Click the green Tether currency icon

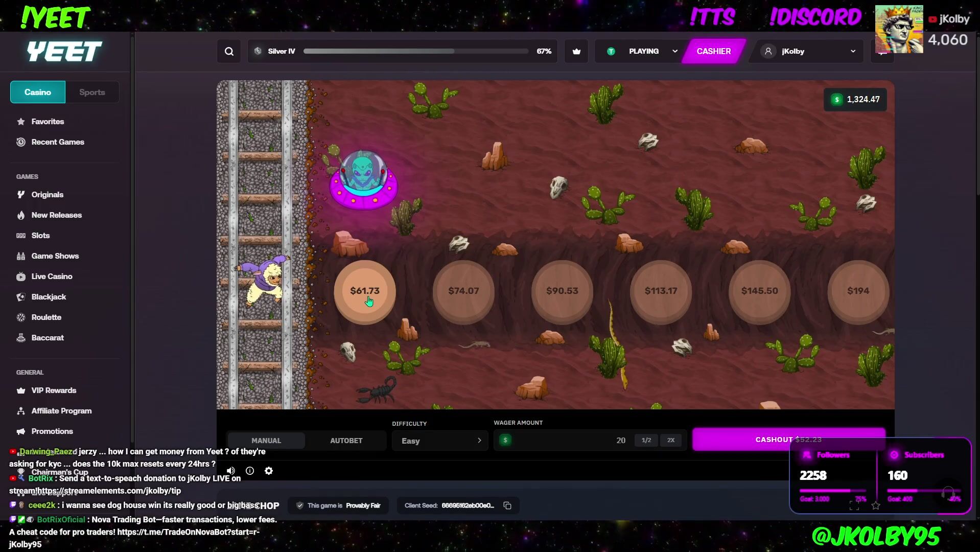click(611, 51)
